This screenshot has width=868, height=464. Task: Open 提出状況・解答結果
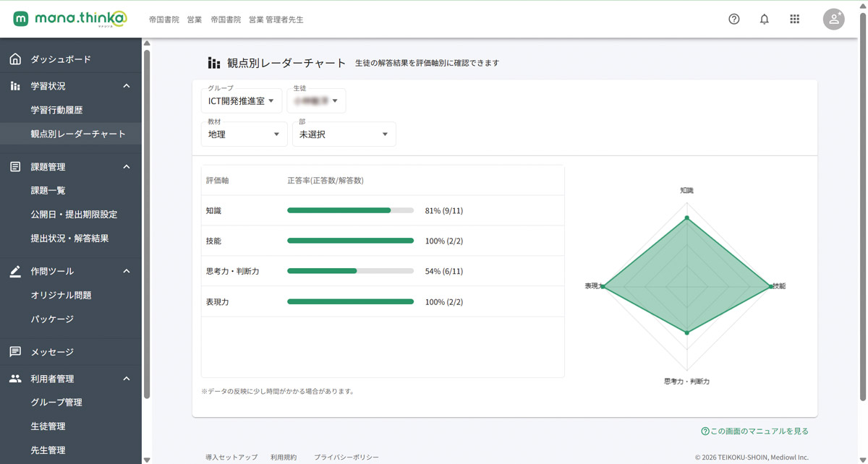pyautogui.click(x=69, y=239)
